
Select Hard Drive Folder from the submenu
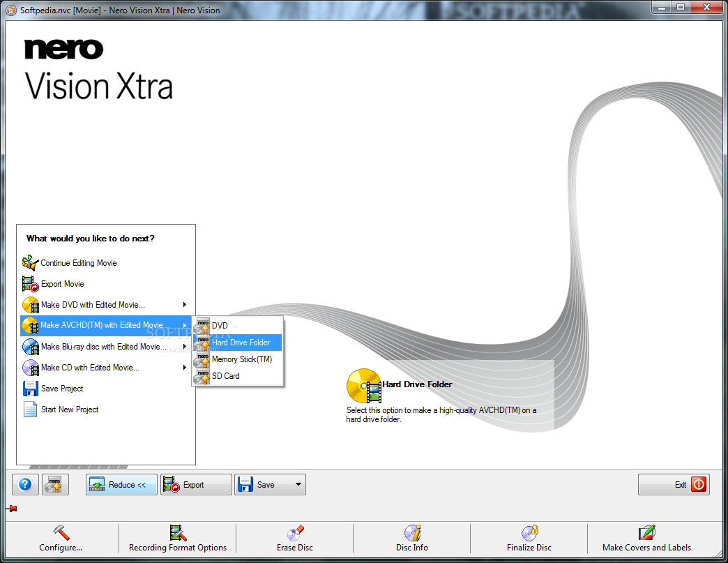[237, 343]
